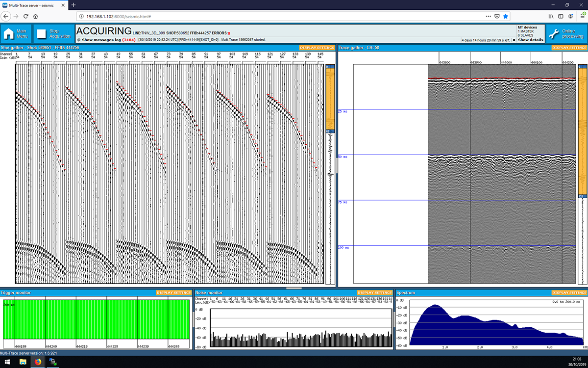Open a new browser tab with the plus

pos(73,6)
